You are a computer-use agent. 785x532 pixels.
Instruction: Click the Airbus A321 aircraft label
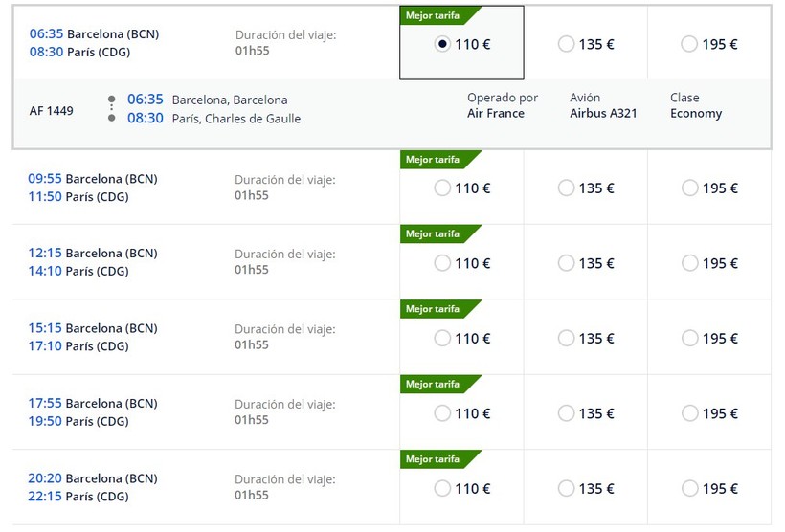pos(603,113)
